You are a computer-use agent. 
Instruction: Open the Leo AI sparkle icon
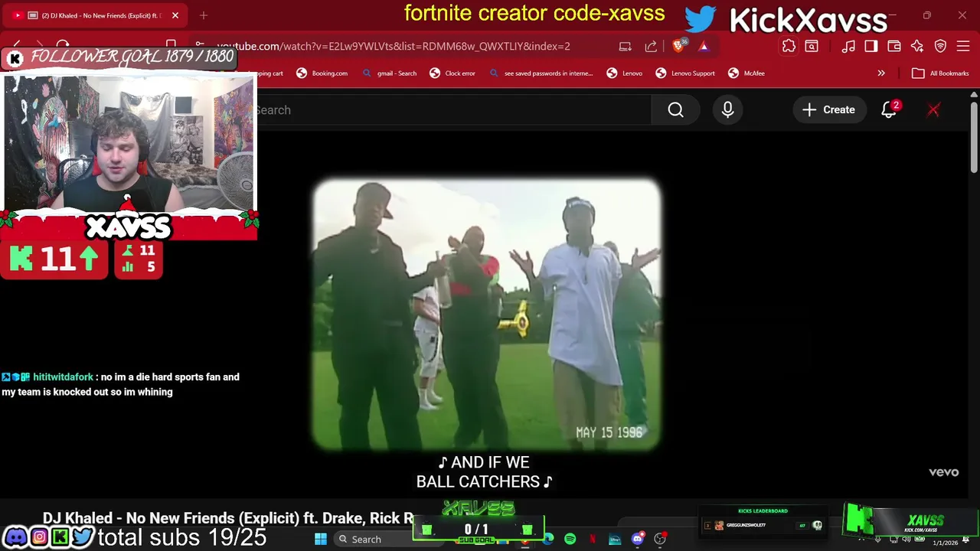pyautogui.click(x=917, y=46)
